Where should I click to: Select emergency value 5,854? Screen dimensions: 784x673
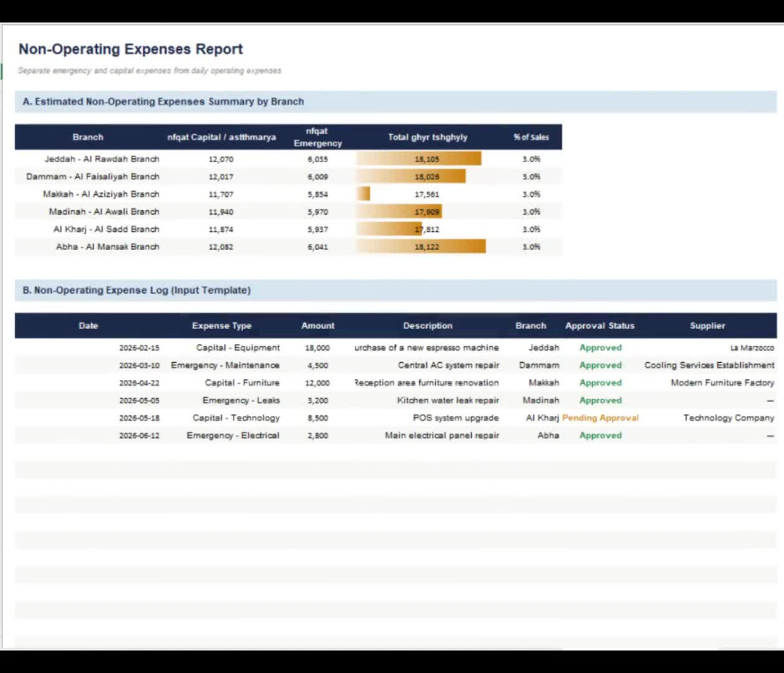click(318, 194)
